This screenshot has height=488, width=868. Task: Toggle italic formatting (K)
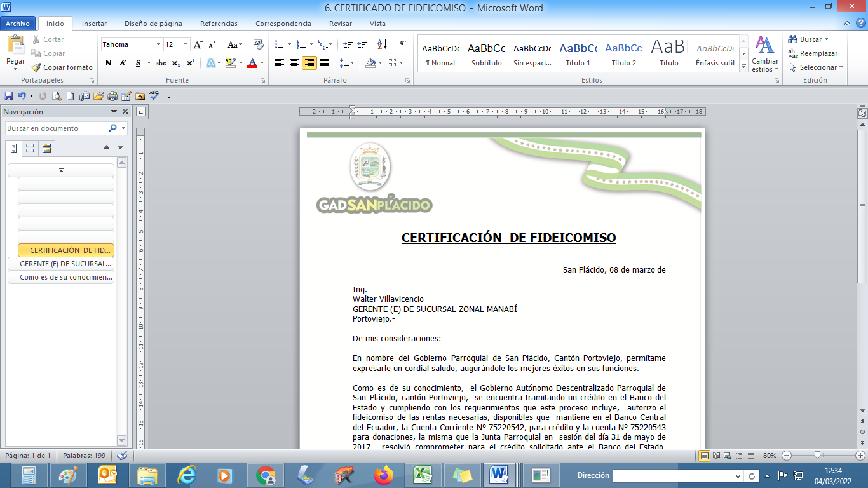[122, 63]
